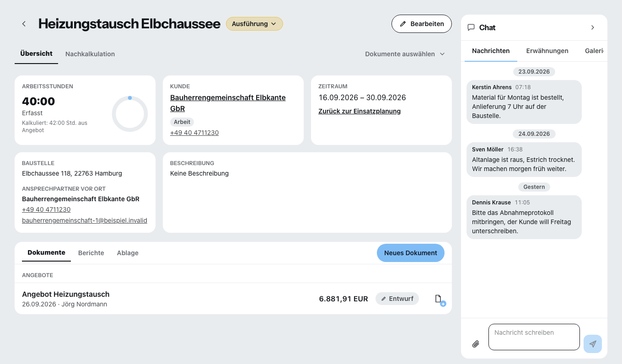Viewport: 622px width, 364px height.
Task: Click the contact phone number under Ansprechpartner
Action: point(46,209)
